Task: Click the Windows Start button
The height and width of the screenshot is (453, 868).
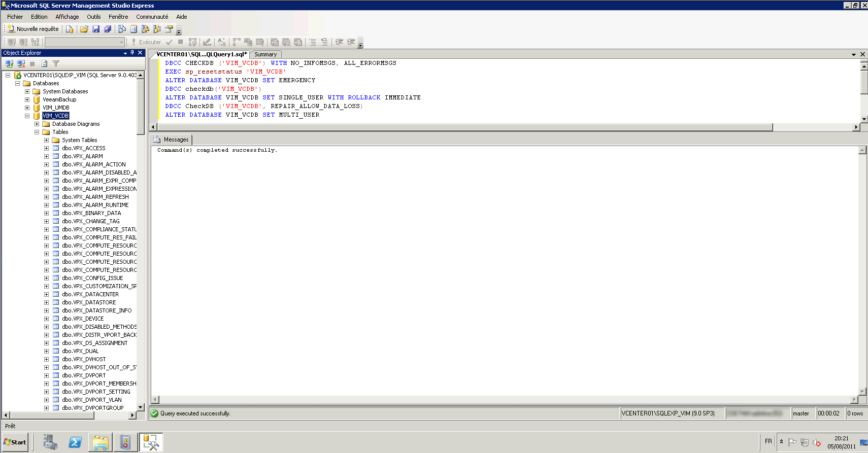Action: 15,442
